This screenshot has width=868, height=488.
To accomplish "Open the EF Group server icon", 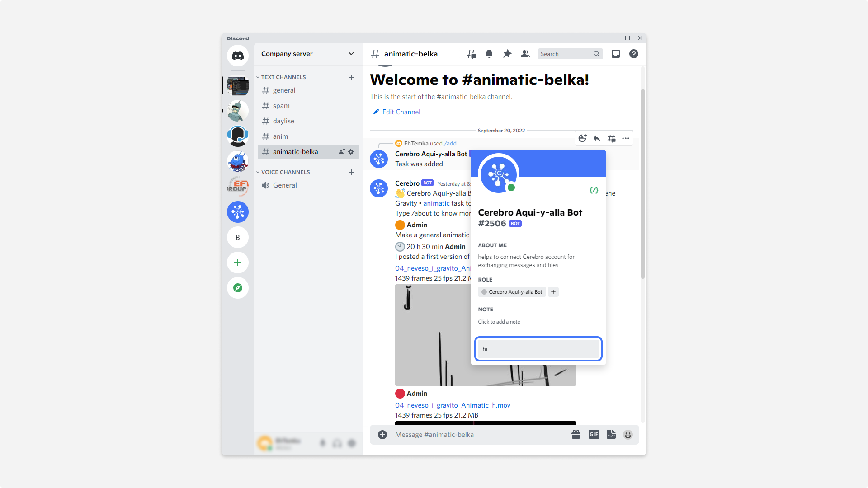I will click(x=238, y=187).
